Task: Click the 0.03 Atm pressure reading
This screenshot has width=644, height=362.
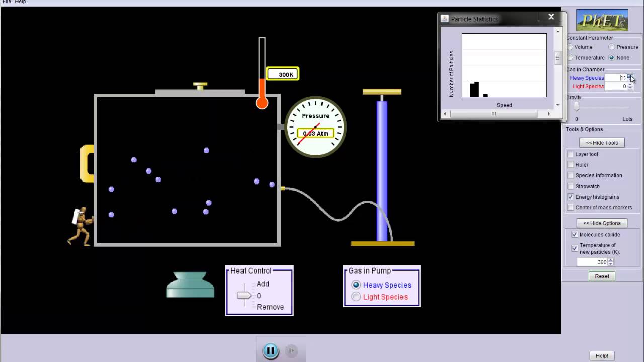Action: click(315, 134)
